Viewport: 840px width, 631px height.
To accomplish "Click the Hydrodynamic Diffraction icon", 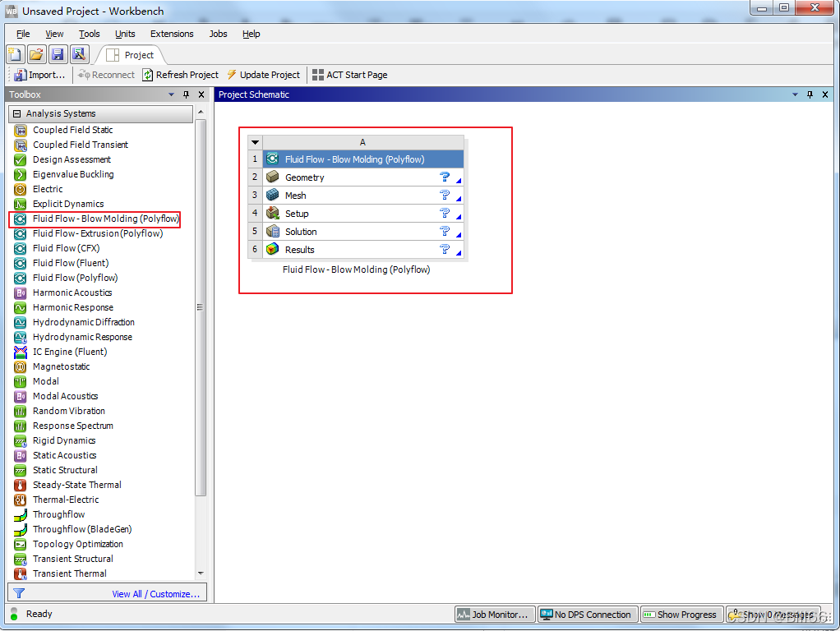I will pyautogui.click(x=20, y=322).
